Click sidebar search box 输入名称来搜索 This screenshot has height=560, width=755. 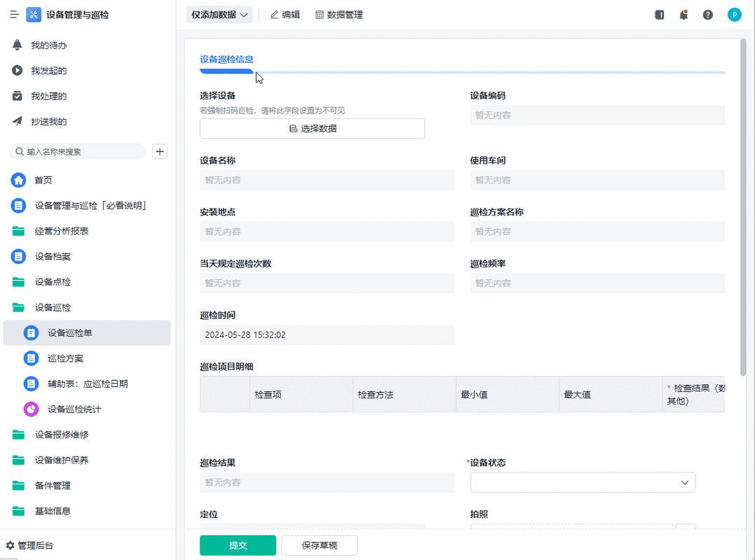[x=77, y=151]
